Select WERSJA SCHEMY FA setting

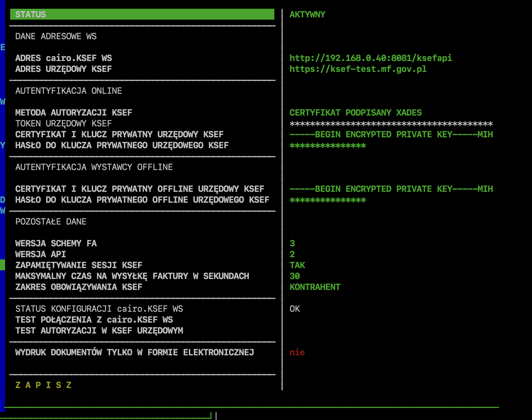click(x=56, y=243)
